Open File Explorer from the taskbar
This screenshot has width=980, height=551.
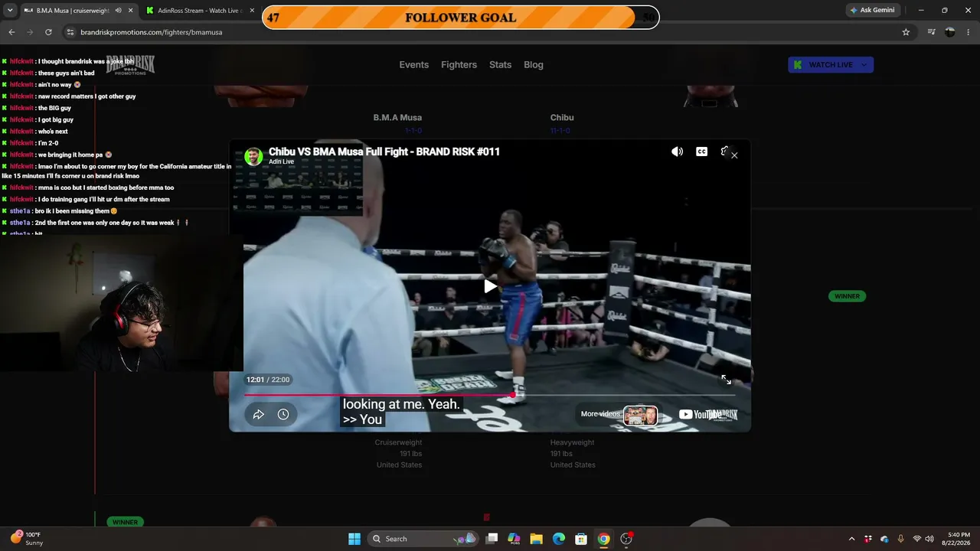tap(536, 539)
